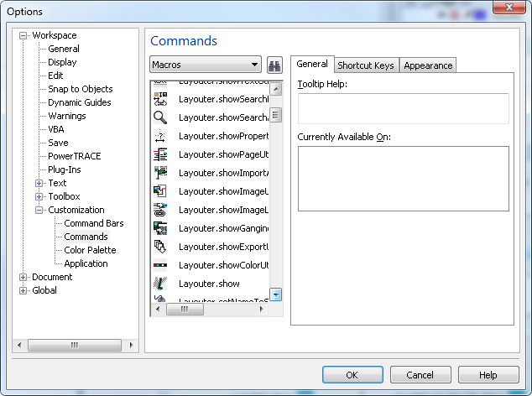The image size is (532, 396).
Task: Select the Layouter.showGanging macro icon
Action: point(160,228)
